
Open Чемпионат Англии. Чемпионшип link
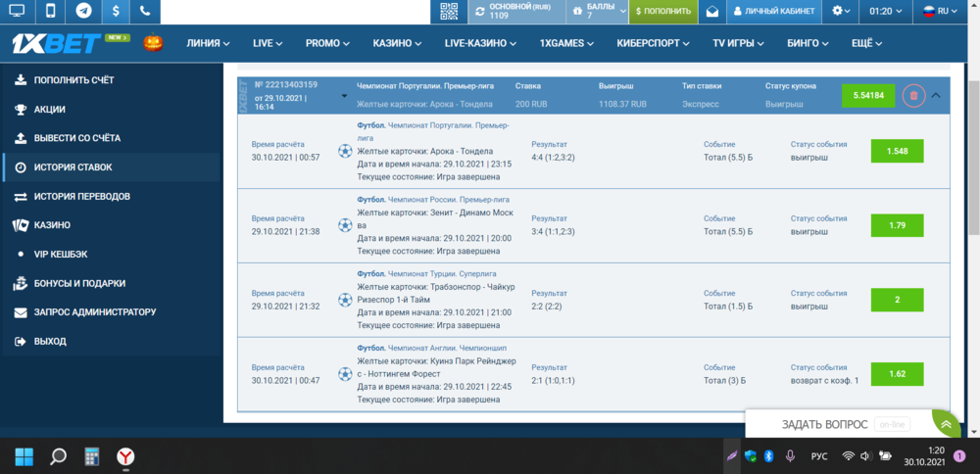tap(447, 348)
